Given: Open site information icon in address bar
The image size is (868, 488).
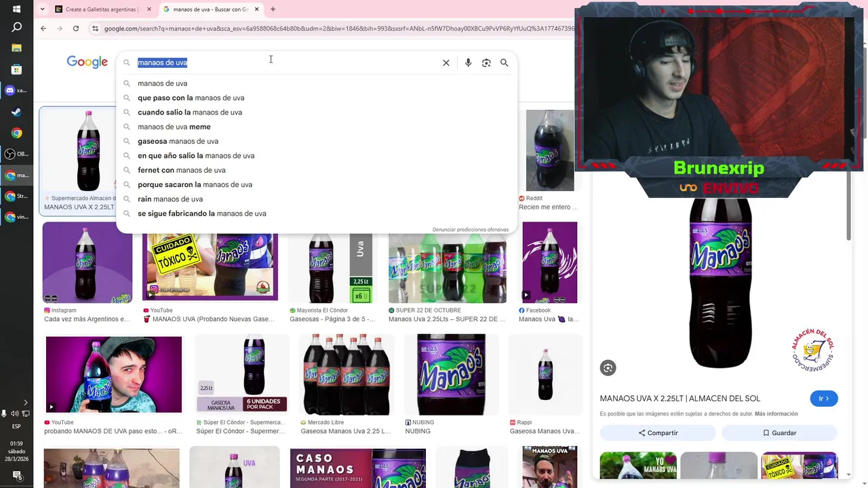Looking at the screenshot, I should [95, 28].
